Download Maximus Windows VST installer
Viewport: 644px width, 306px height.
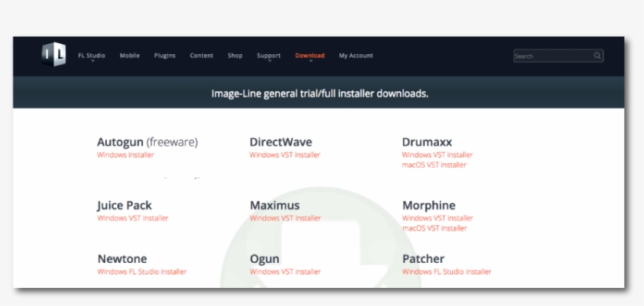285,218
